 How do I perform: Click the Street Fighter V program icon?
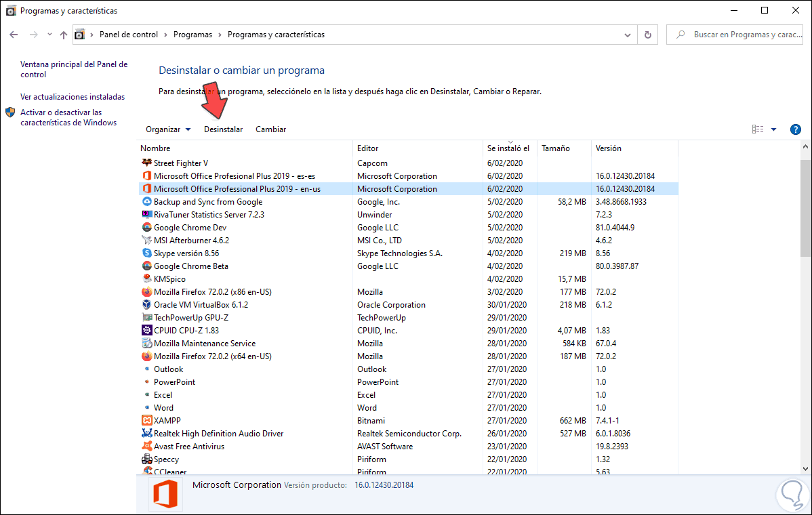[146, 163]
